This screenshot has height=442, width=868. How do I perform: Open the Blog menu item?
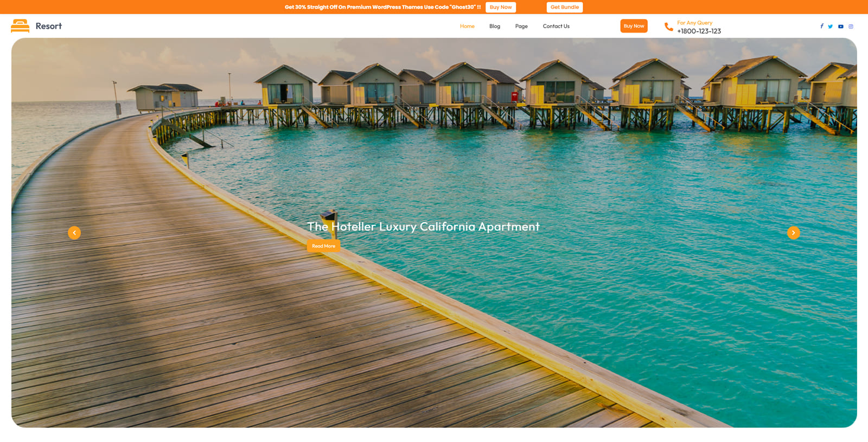(495, 26)
